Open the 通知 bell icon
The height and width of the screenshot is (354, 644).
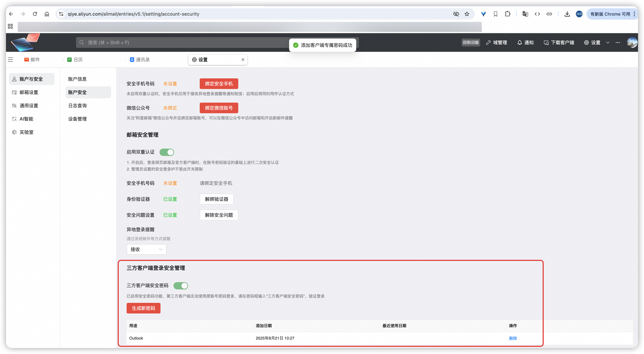point(520,43)
